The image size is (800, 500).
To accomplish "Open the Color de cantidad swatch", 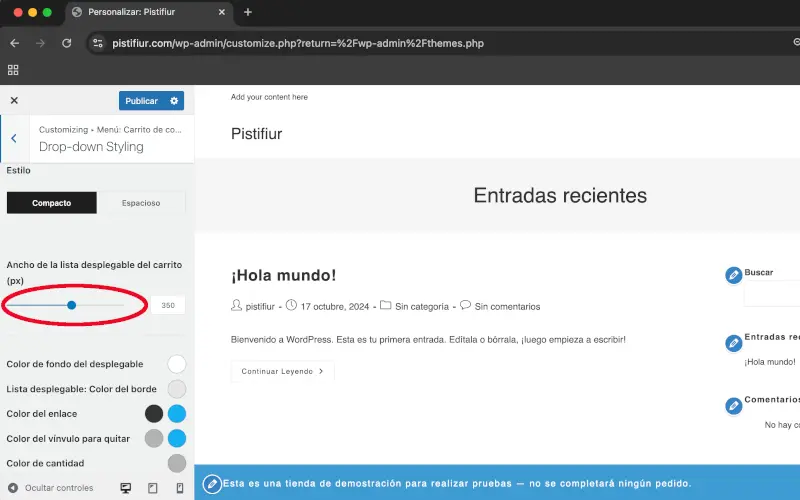I will tap(177, 463).
